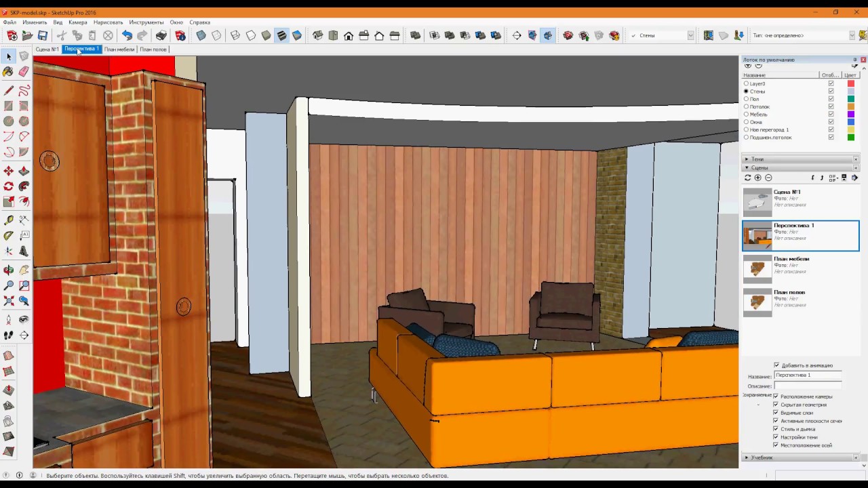
Task: Click the Мебель purple color swatch
Action: coord(851,115)
